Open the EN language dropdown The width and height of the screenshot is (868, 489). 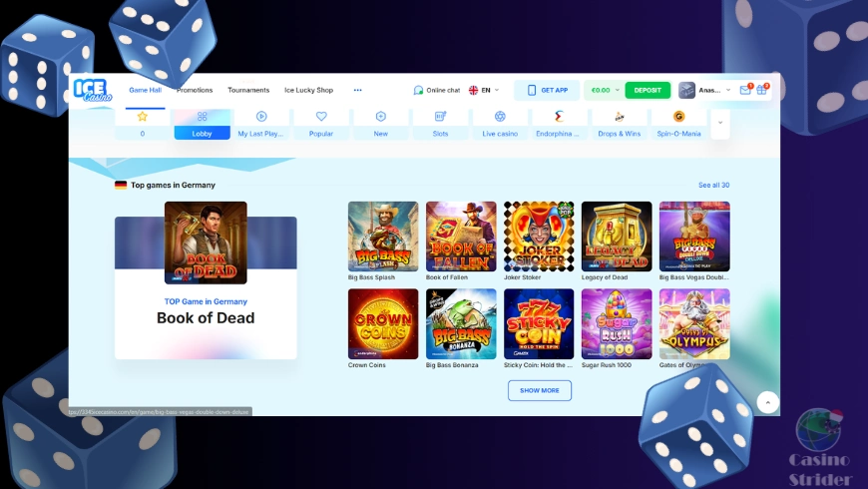[485, 90]
